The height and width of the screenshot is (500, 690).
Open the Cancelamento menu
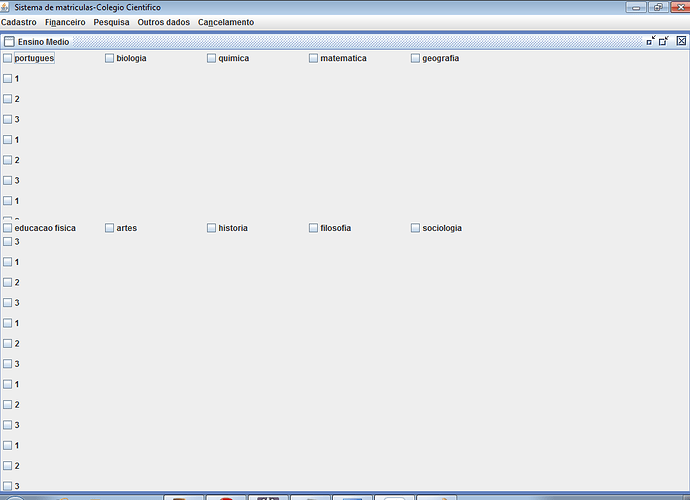click(226, 22)
